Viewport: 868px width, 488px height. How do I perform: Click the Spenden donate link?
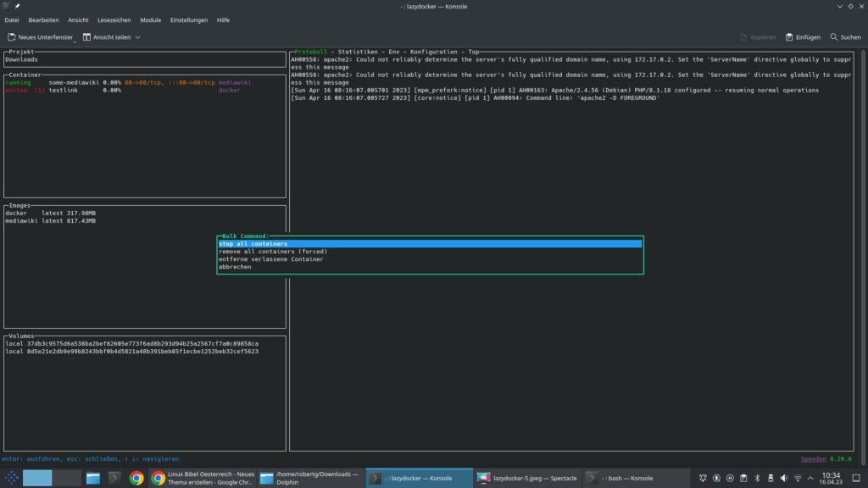813,458
